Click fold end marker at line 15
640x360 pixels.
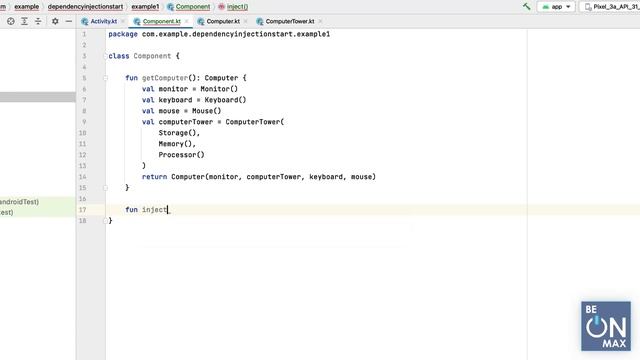point(105,188)
